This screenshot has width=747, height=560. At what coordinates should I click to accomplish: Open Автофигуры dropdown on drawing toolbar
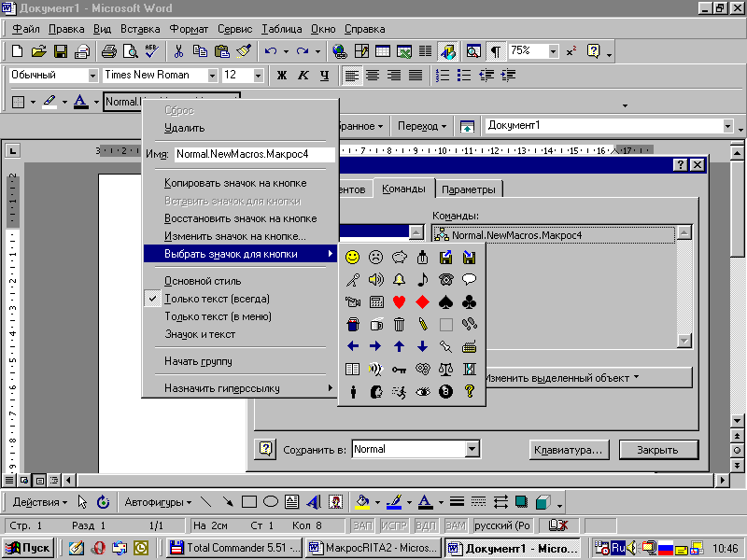click(x=158, y=502)
